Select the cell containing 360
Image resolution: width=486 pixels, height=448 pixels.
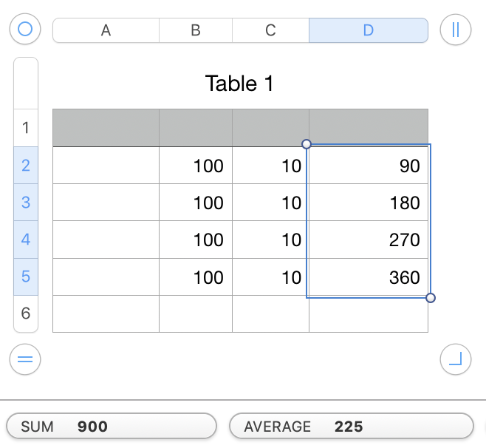pos(368,277)
